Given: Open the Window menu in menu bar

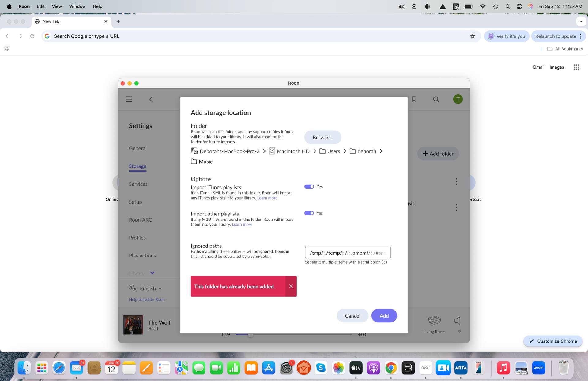Looking at the screenshot, I should (77, 6).
